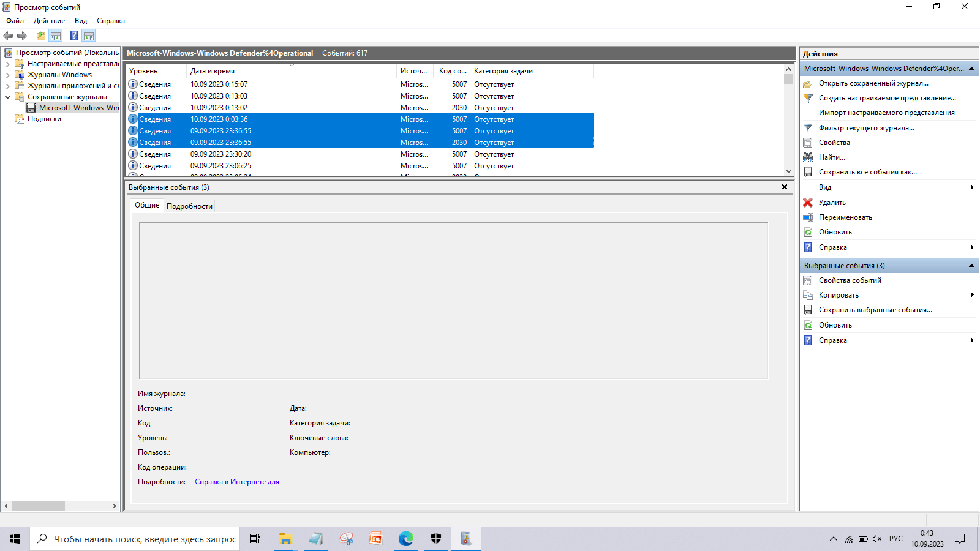Open Microsoft Edge from the taskbar
This screenshot has width=980, height=551.
pyautogui.click(x=405, y=539)
